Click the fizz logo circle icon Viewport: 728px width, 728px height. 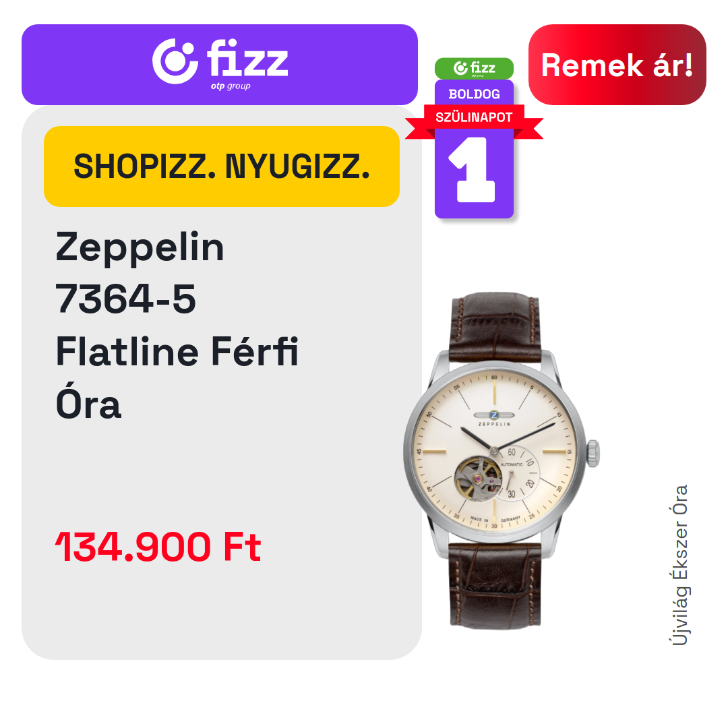tap(175, 61)
